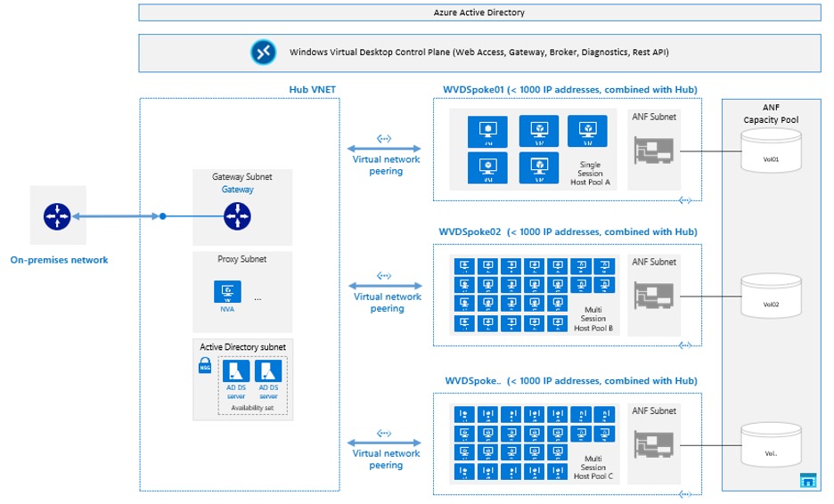The height and width of the screenshot is (504, 834).
Task: Click the ellipsis in Proxy Subnet
Action: pyautogui.click(x=258, y=298)
